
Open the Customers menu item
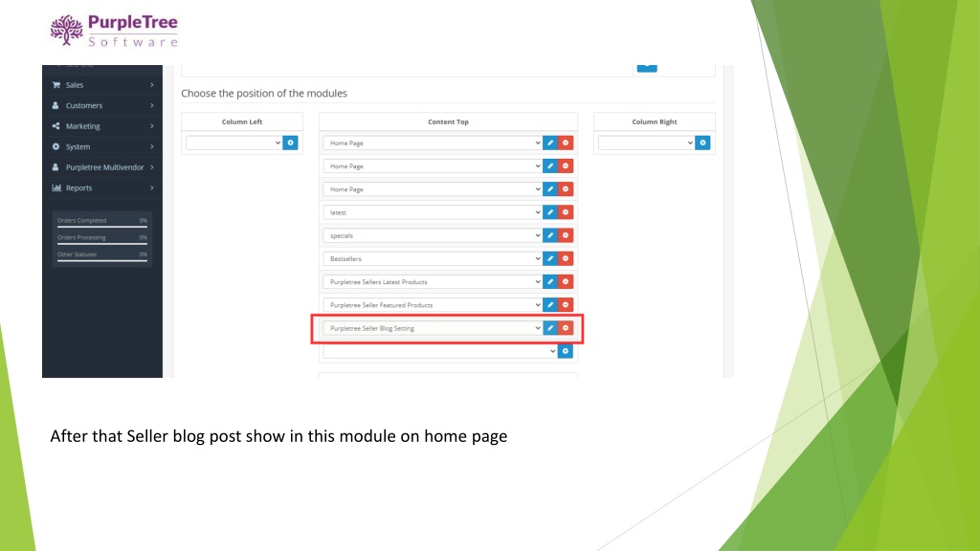pos(102,105)
